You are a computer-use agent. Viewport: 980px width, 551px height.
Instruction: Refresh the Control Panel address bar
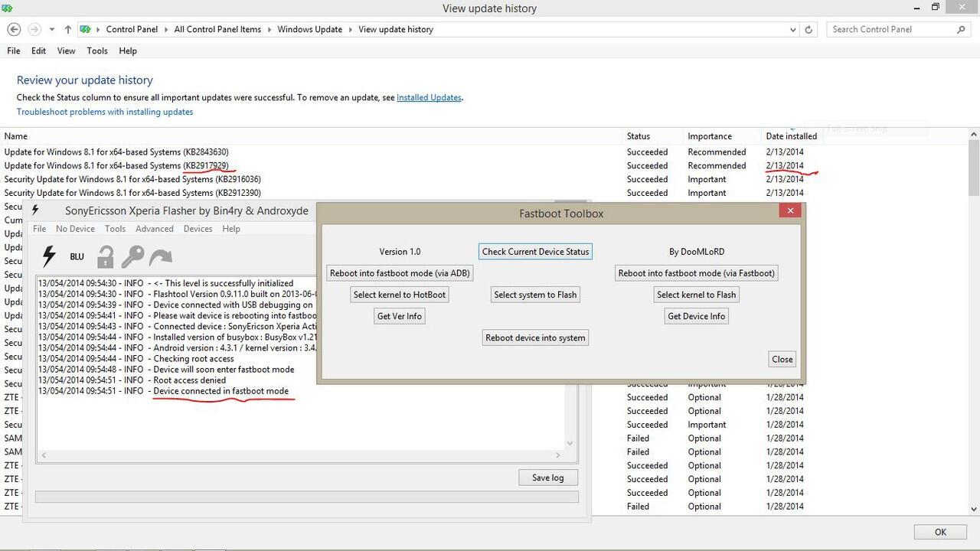coord(808,29)
